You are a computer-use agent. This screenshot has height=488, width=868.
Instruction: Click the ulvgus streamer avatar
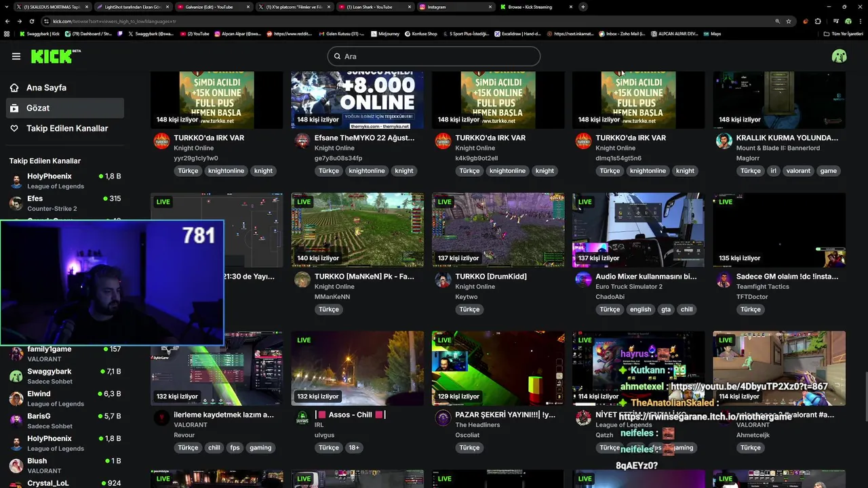coord(302,418)
